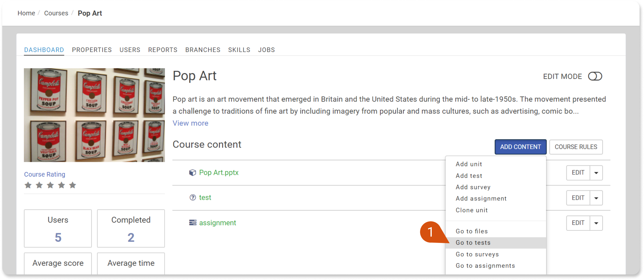
Task: Click the Pop Art.pptx unit box icon
Action: [x=192, y=173]
